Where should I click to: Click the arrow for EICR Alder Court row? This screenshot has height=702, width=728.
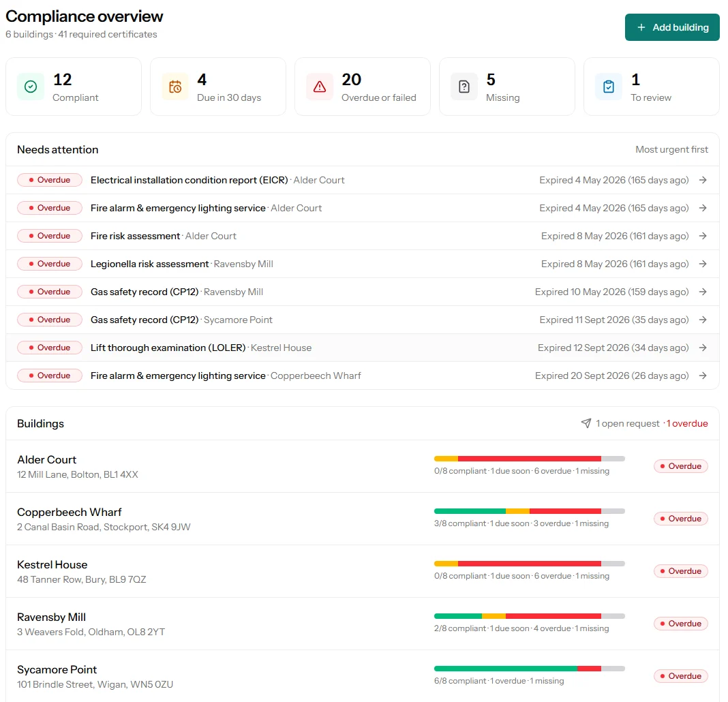pyautogui.click(x=703, y=180)
